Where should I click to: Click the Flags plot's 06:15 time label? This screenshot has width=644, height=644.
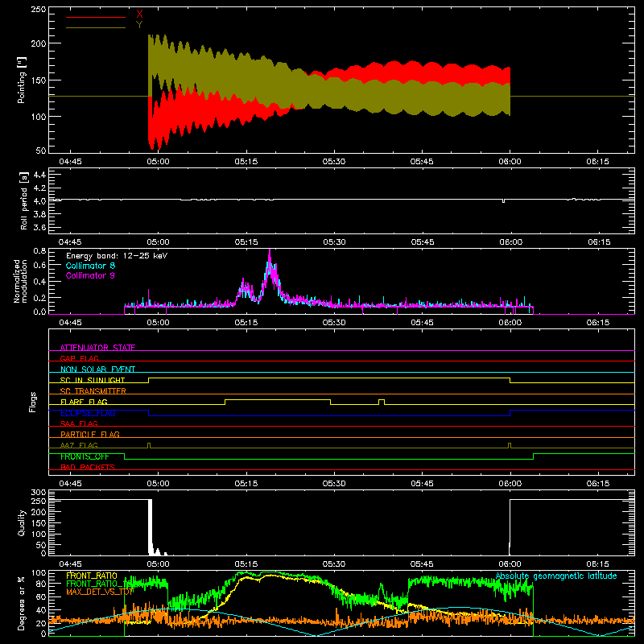[x=598, y=484]
